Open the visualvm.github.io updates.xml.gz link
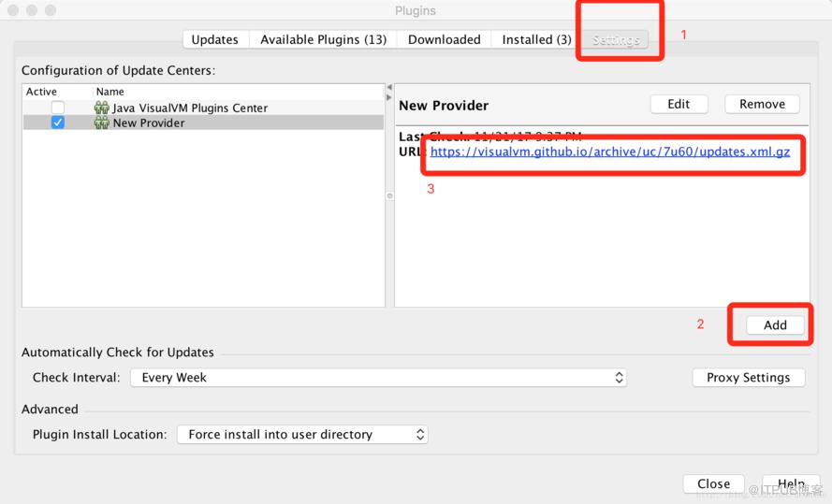This screenshot has width=832, height=504. pyautogui.click(x=609, y=151)
